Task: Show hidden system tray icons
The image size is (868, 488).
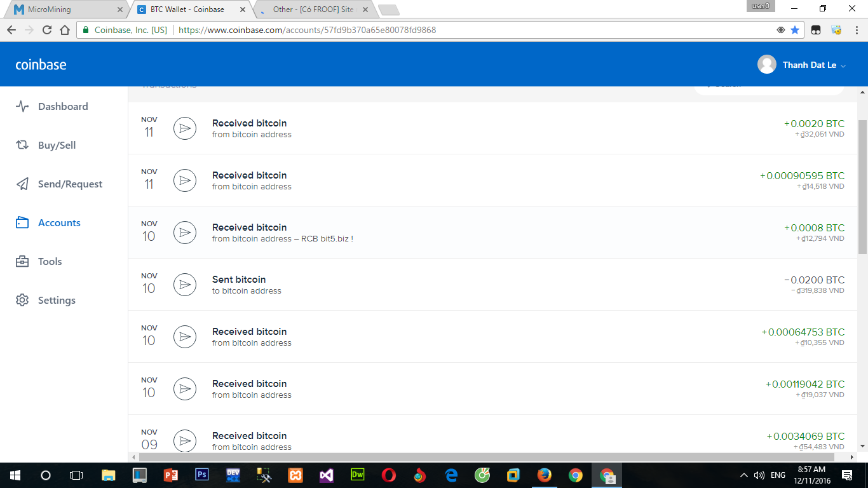Action: (744, 475)
